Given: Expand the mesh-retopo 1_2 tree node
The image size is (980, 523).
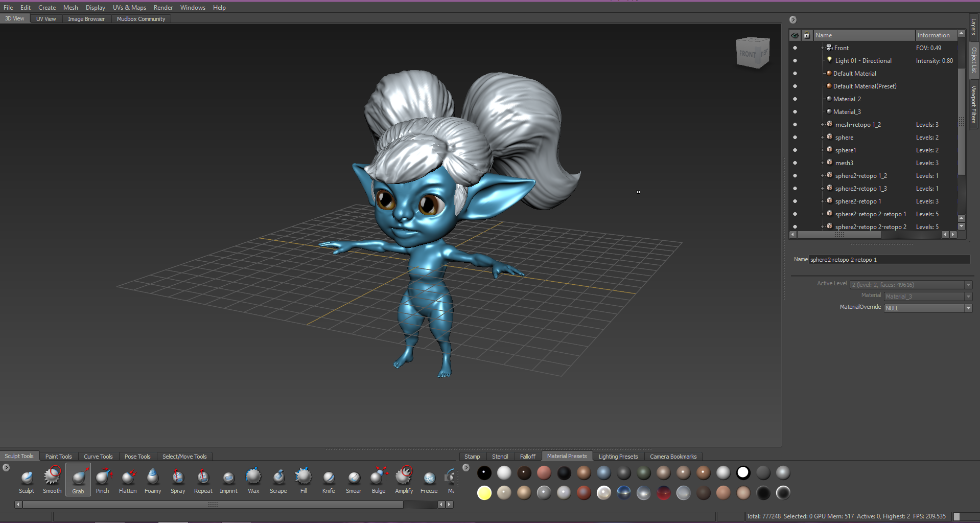Looking at the screenshot, I should coord(823,125).
